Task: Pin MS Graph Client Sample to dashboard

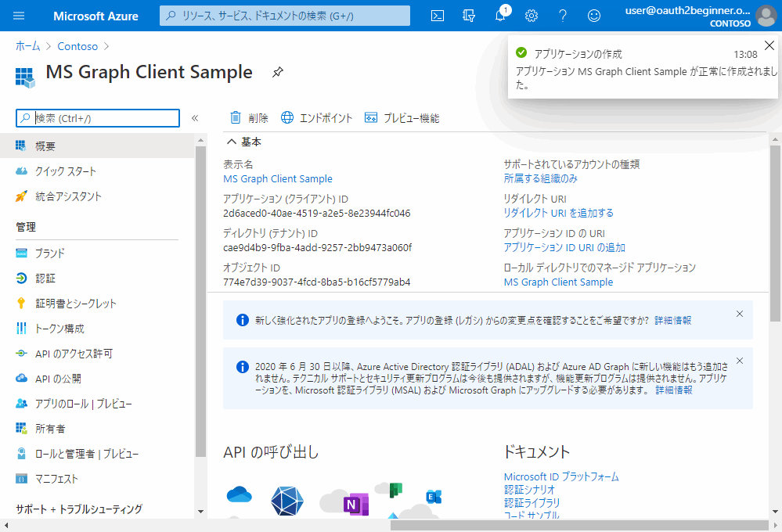Action: 278,72
